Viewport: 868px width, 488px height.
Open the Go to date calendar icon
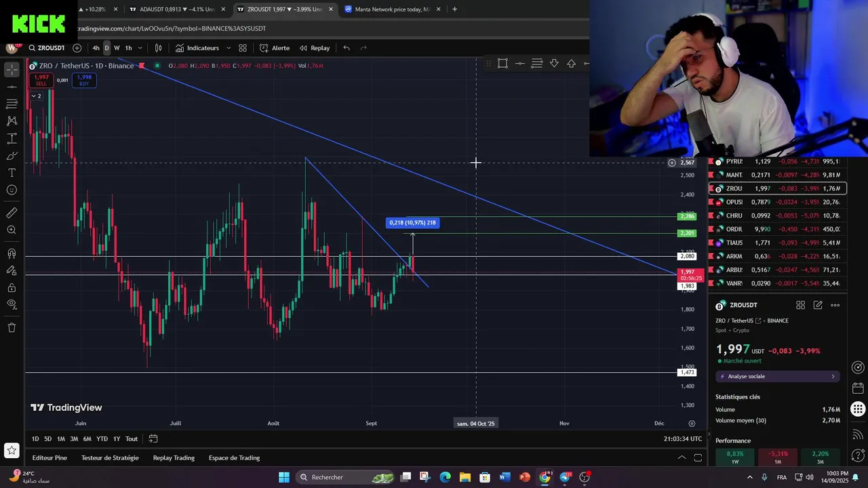point(153,439)
